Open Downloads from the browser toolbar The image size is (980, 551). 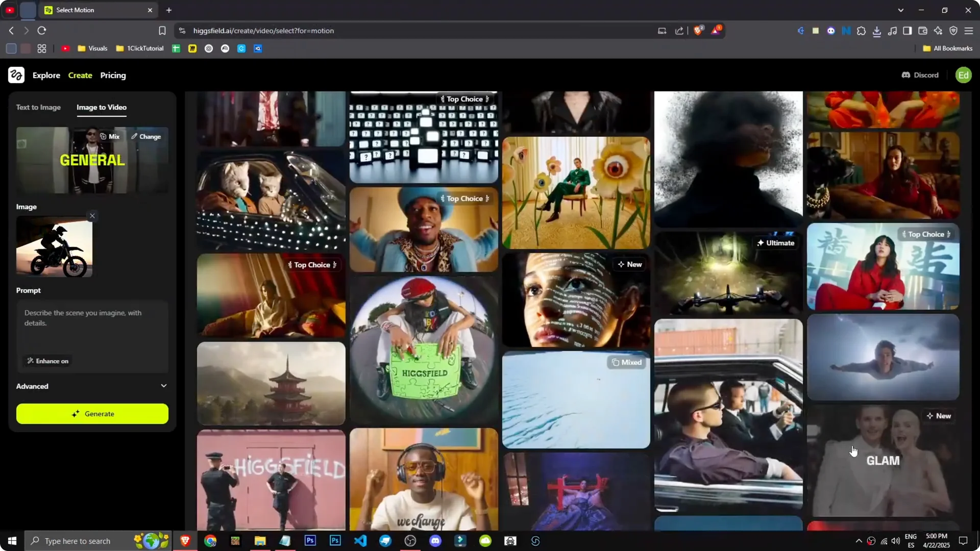click(x=877, y=31)
